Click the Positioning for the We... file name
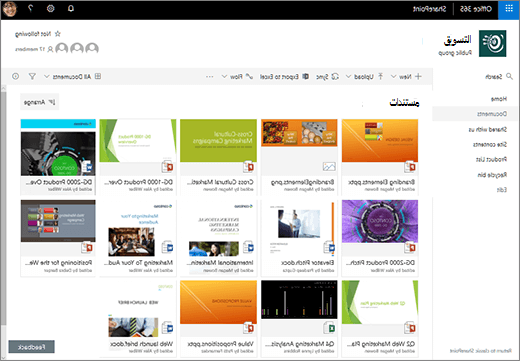Image resolution: width=520 pixels, height=361 pixels. tap(59, 263)
